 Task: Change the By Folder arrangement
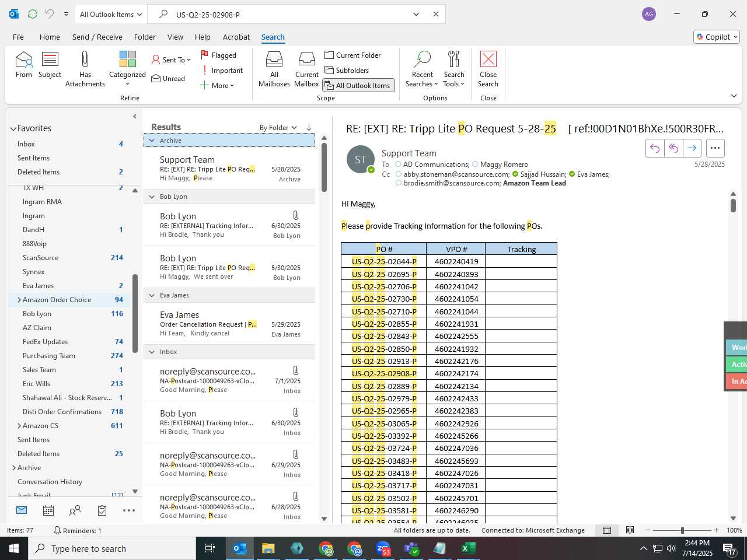tap(278, 128)
